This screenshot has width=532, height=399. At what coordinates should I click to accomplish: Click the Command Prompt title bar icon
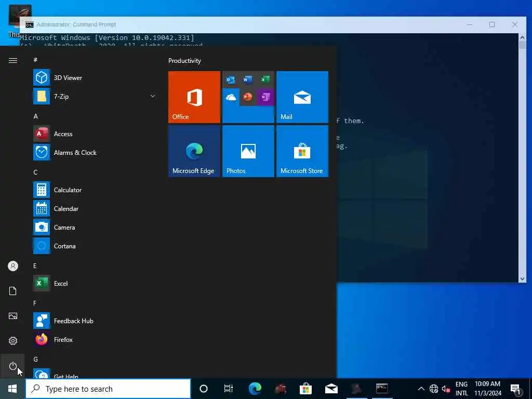[30, 24]
